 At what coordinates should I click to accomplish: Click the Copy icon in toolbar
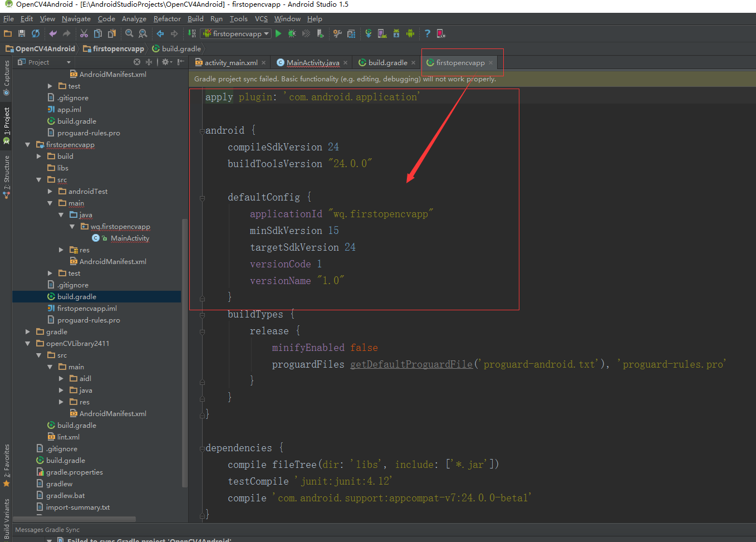(x=98, y=33)
